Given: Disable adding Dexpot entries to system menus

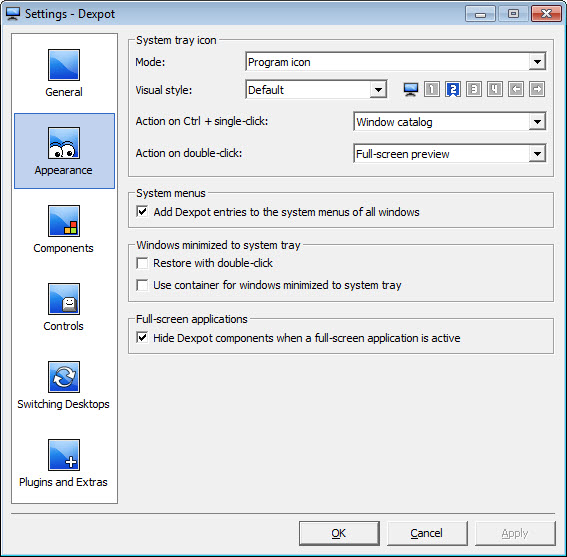Looking at the screenshot, I should pyautogui.click(x=142, y=212).
